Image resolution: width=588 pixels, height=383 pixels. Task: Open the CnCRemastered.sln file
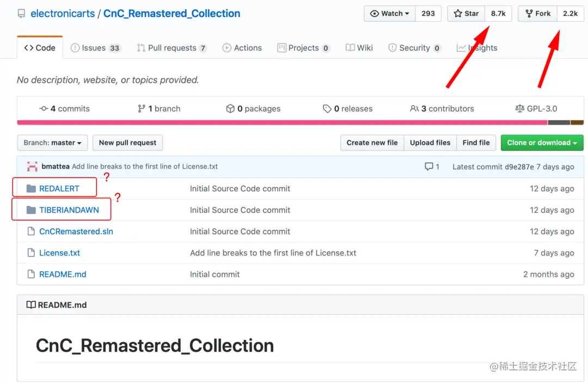point(76,232)
